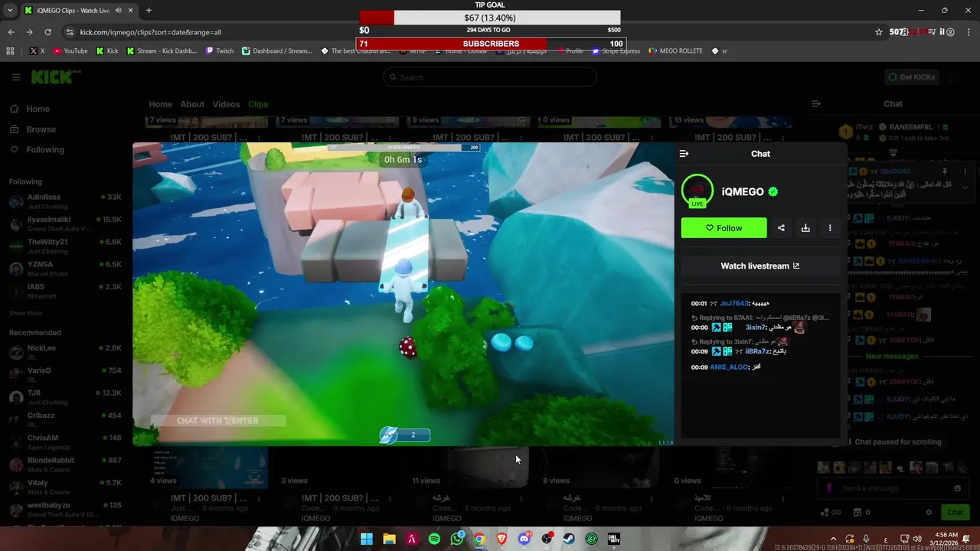Open the browser tab search dropdown

(x=10, y=11)
